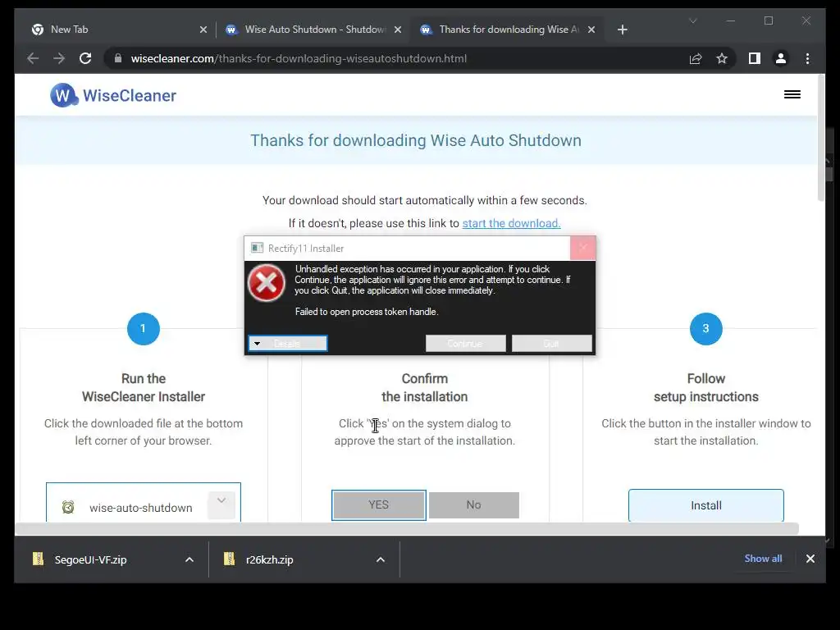The width and height of the screenshot is (840, 630).
Task: Click the WiseCleaner logo
Action: coord(113,95)
